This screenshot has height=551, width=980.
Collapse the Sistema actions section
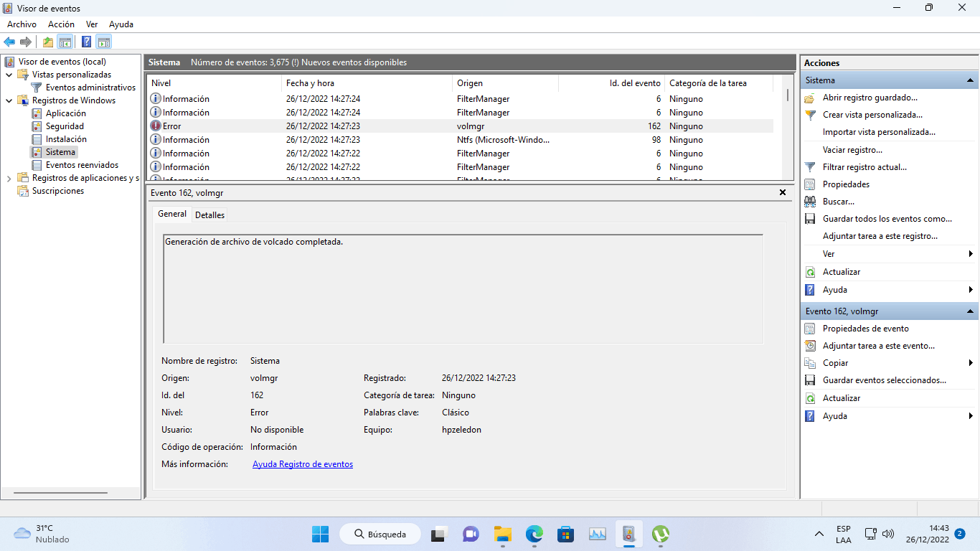[970, 80]
